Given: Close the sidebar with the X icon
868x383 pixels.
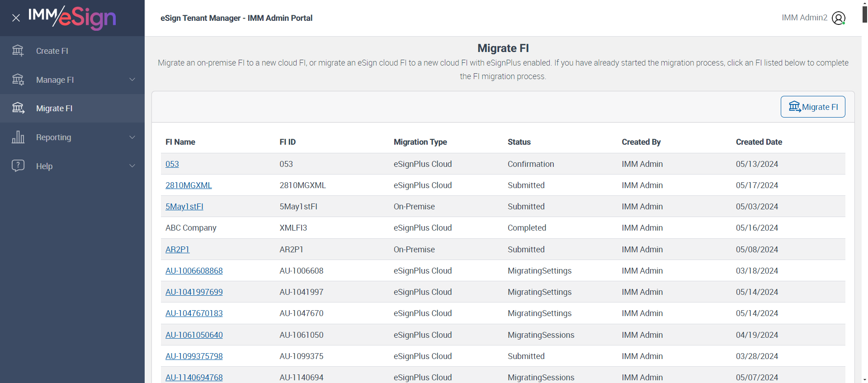Looking at the screenshot, I should pyautogui.click(x=16, y=18).
